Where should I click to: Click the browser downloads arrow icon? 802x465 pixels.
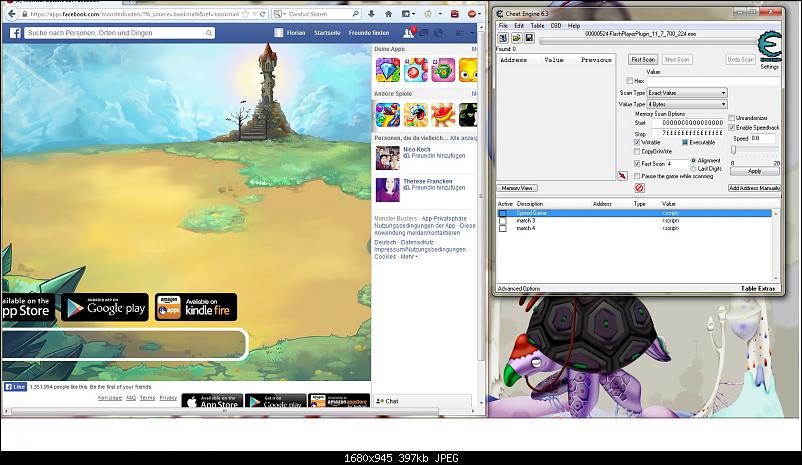point(372,14)
